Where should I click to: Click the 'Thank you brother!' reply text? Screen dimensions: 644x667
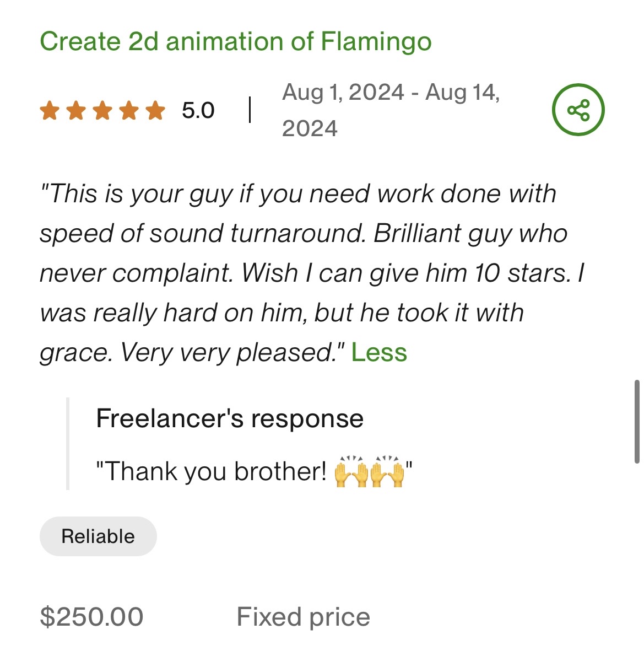coord(212,472)
